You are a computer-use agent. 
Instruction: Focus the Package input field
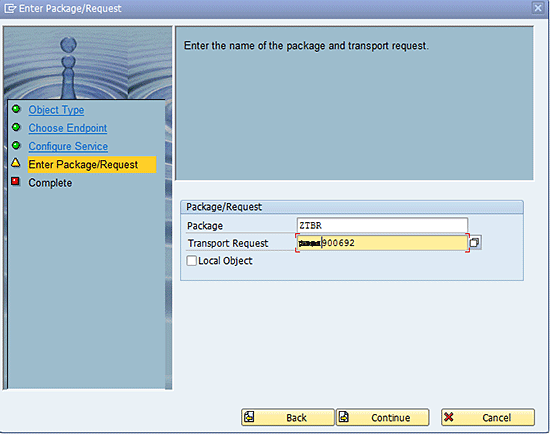382,225
